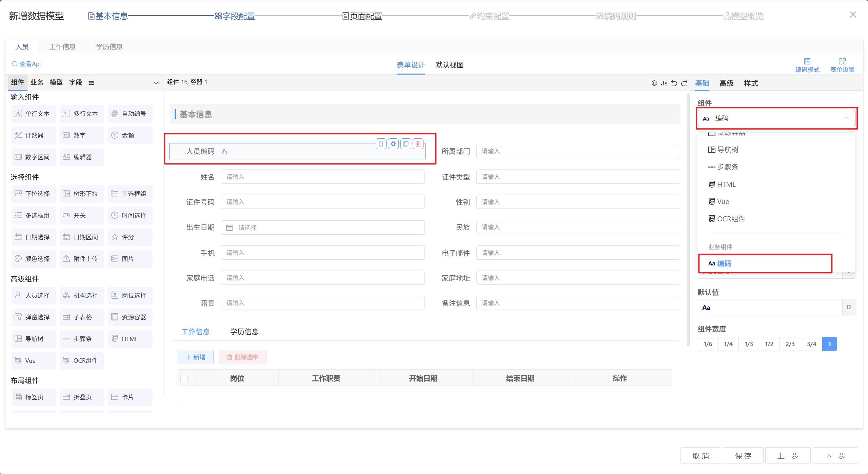
Task: Click the red delete icon on 人员编码 field
Action: tap(418, 144)
